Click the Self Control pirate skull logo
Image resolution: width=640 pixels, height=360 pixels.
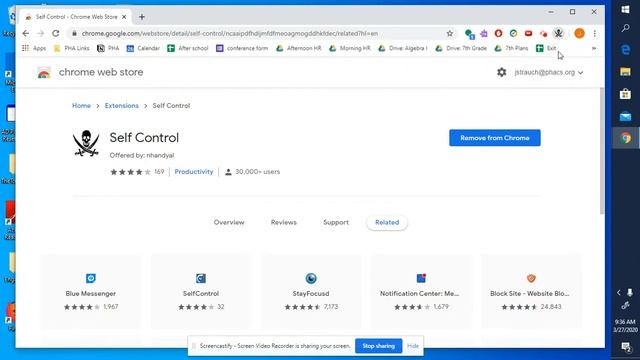pos(86,143)
